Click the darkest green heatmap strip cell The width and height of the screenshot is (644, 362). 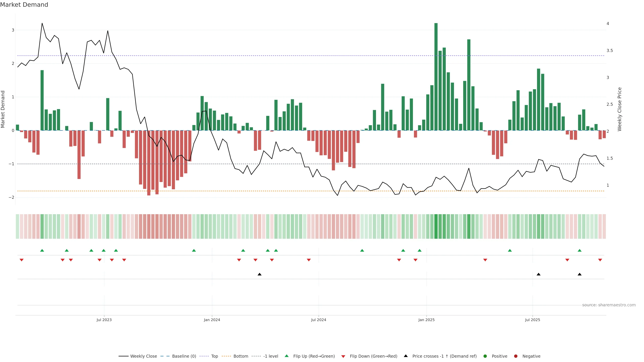tap(436, 226)
